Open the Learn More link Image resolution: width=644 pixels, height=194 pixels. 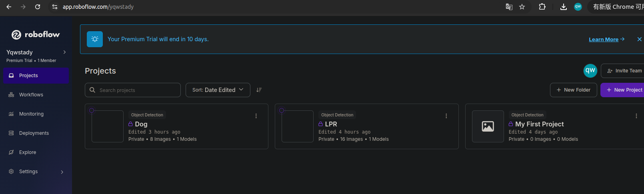606,39
